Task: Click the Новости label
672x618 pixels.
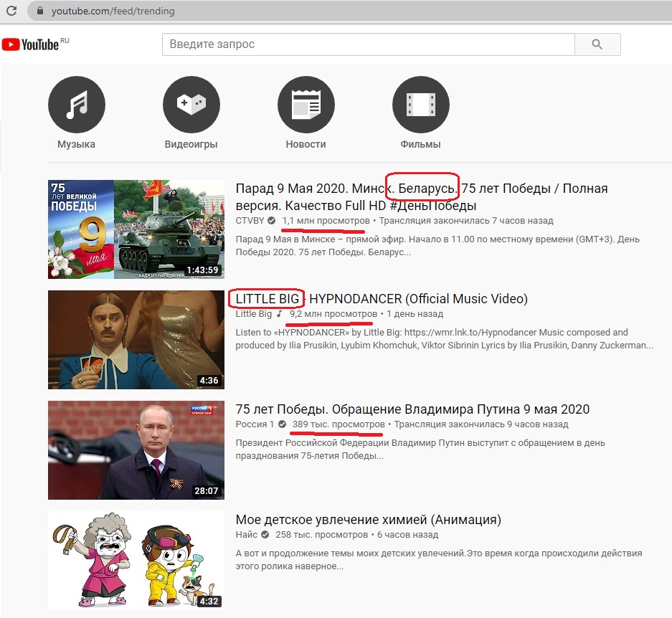Action: pos(306,144)
